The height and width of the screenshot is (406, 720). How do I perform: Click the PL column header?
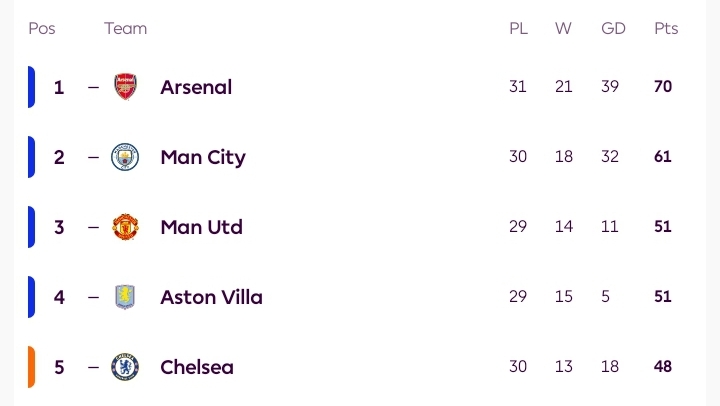[x=518, y=28]
